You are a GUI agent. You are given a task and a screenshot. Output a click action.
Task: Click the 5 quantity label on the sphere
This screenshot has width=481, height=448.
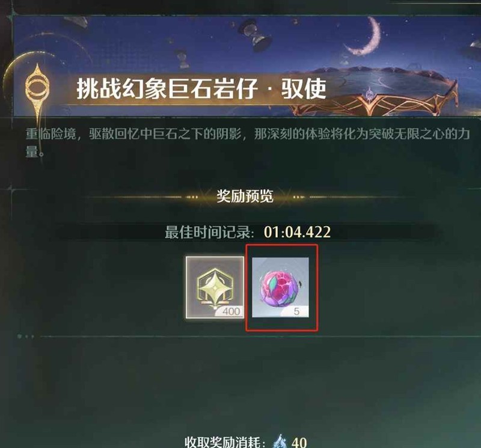(x=296, y=311)
